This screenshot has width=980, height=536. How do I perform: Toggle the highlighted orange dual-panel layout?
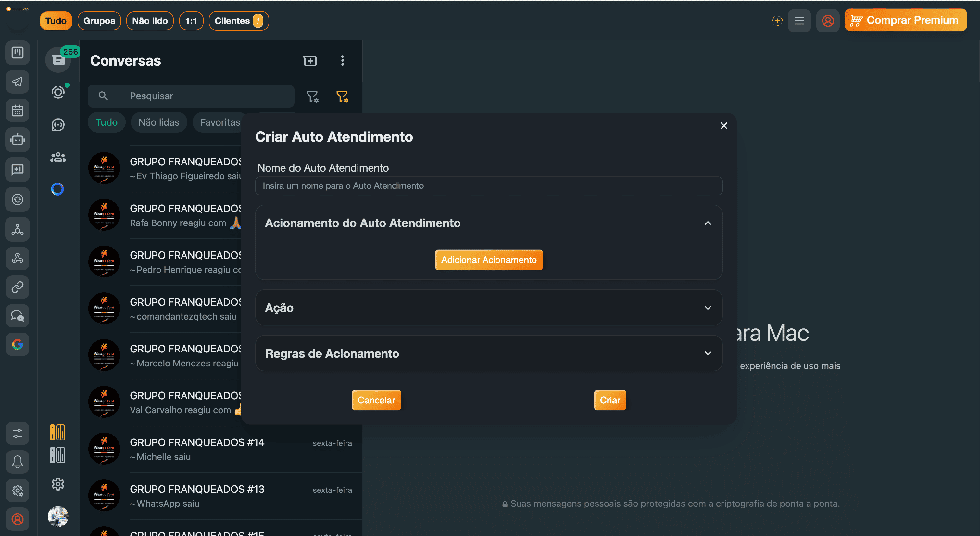point(58,432)
